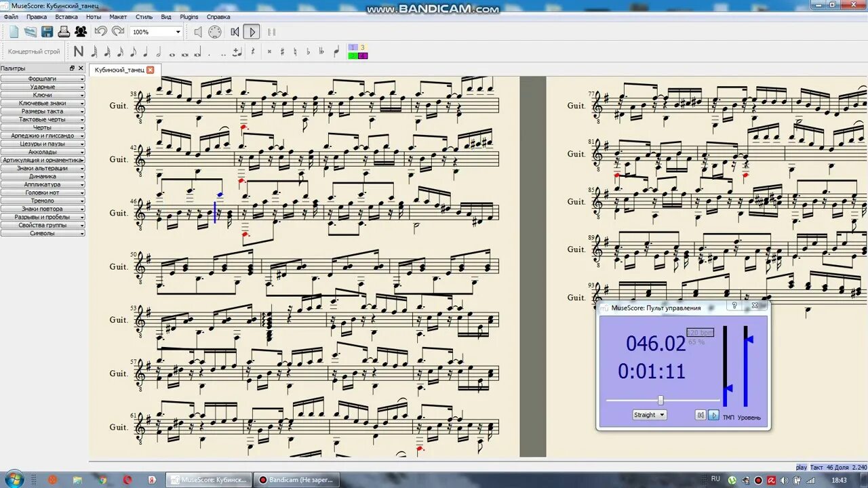Redo the last undone action
868x488 pixels.
point(118,31)
